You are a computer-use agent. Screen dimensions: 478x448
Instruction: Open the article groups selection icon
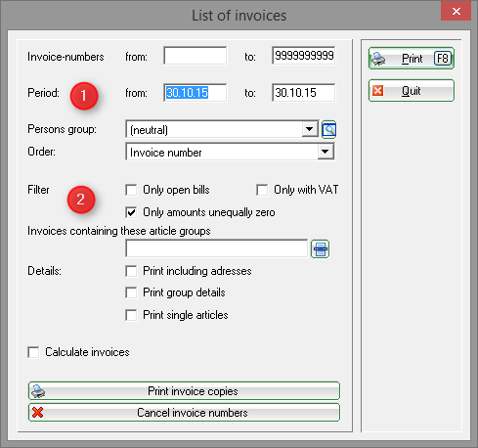[320, 249]
